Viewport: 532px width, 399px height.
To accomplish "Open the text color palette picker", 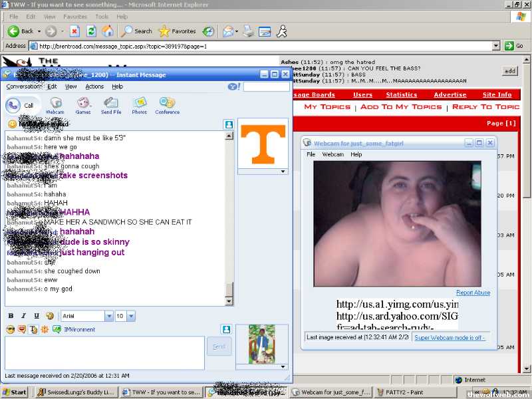I will pos(50,316).
